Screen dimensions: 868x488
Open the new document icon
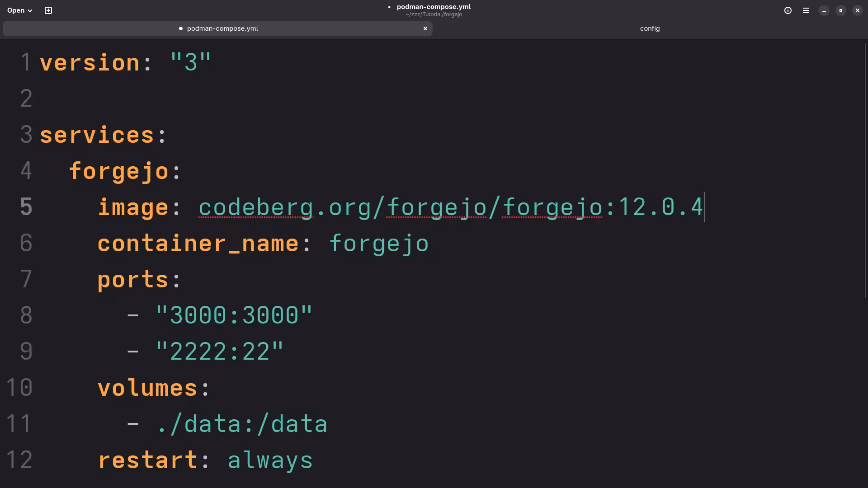click(48, 10)
